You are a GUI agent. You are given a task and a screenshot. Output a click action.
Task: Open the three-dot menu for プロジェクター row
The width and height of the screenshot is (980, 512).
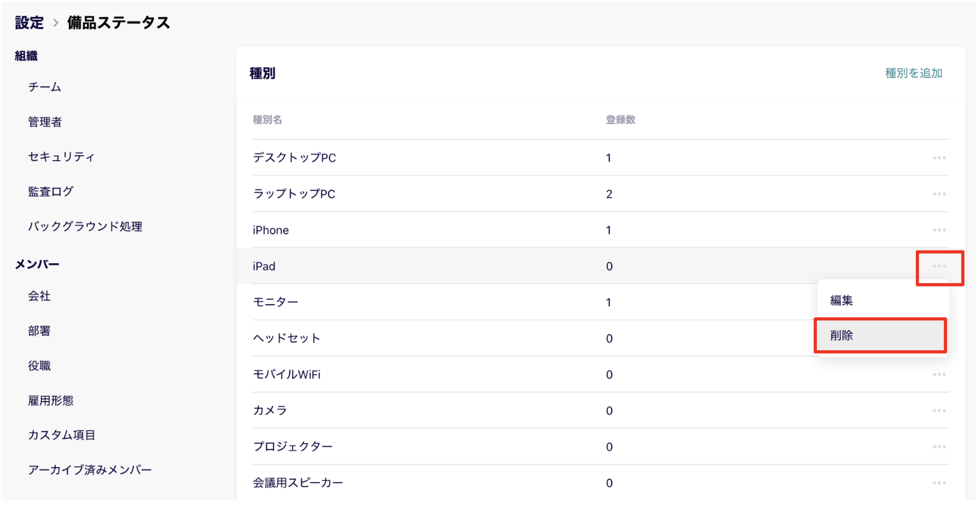[939, 447]
